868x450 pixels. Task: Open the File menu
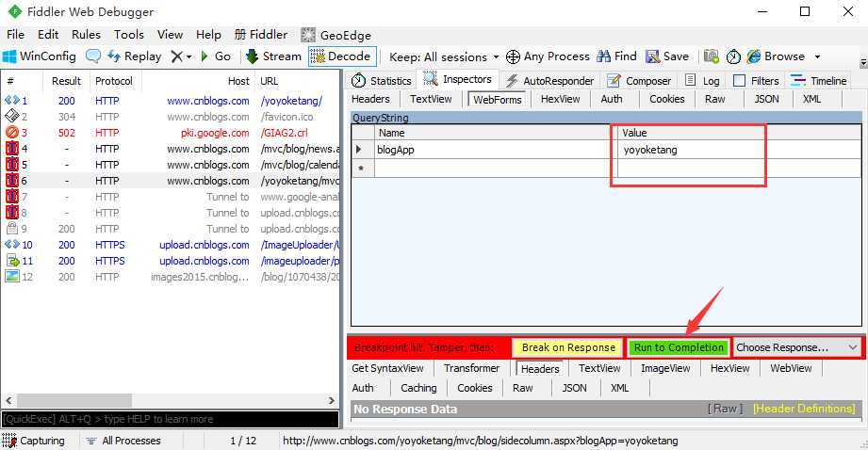[15, 34]
